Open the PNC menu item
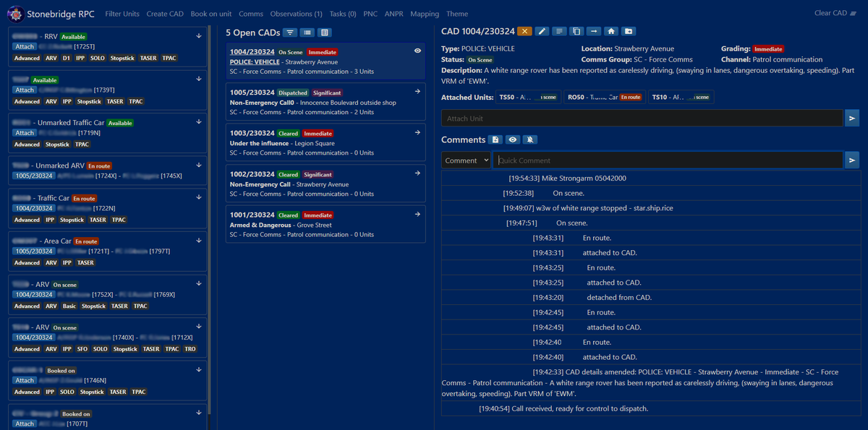Viewport: 868px width, 430px height. pyautogui.click(x=370, y=14)
